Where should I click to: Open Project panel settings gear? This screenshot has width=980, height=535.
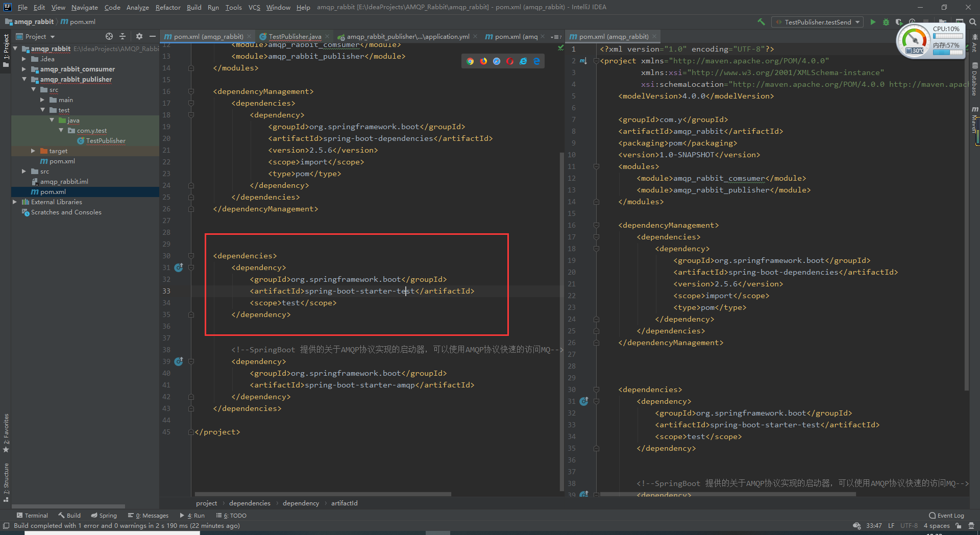click(139, 36)
